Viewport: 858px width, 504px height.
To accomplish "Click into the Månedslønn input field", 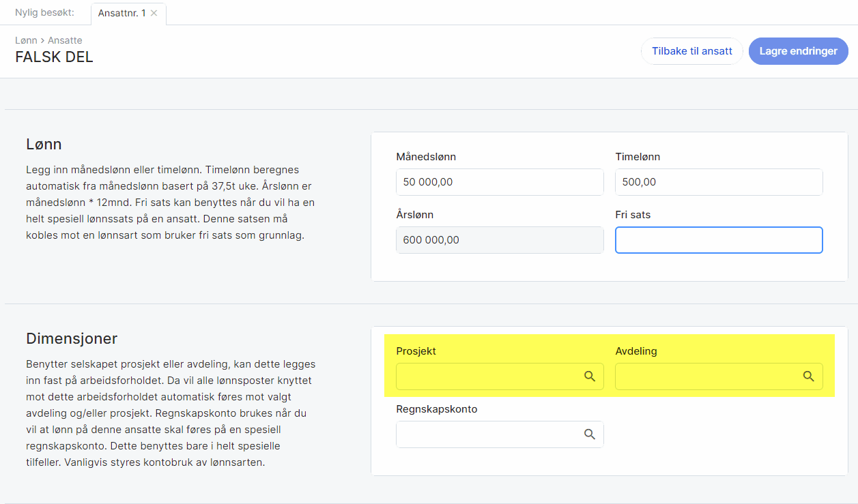I will tap(499, 182).
